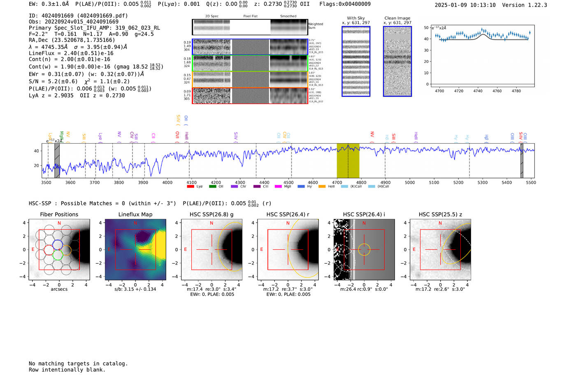The width and height of the screenshot is (576, 392).
Task: Open the HSC SSP(25.5) z cutout
Action: [x=440, y=250]
